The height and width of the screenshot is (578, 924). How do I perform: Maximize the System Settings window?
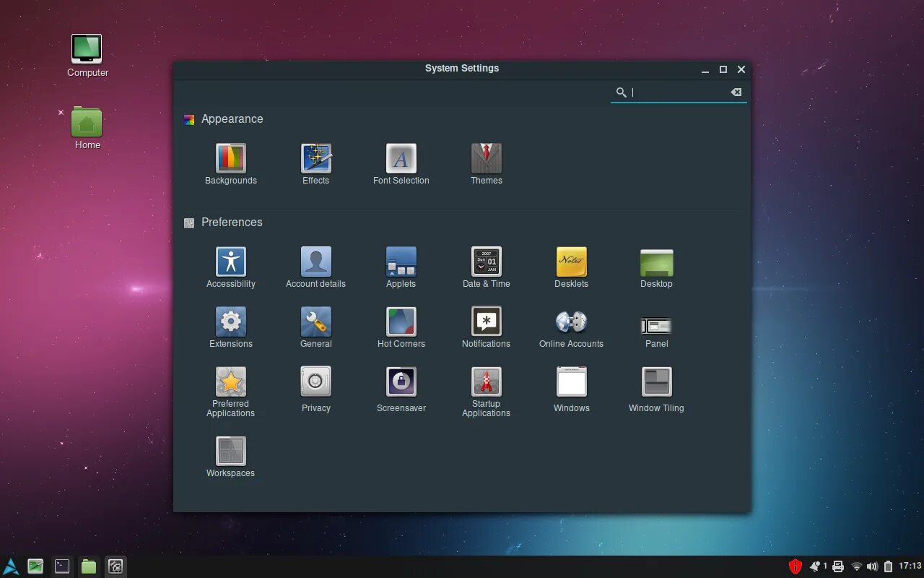[723, 70]
